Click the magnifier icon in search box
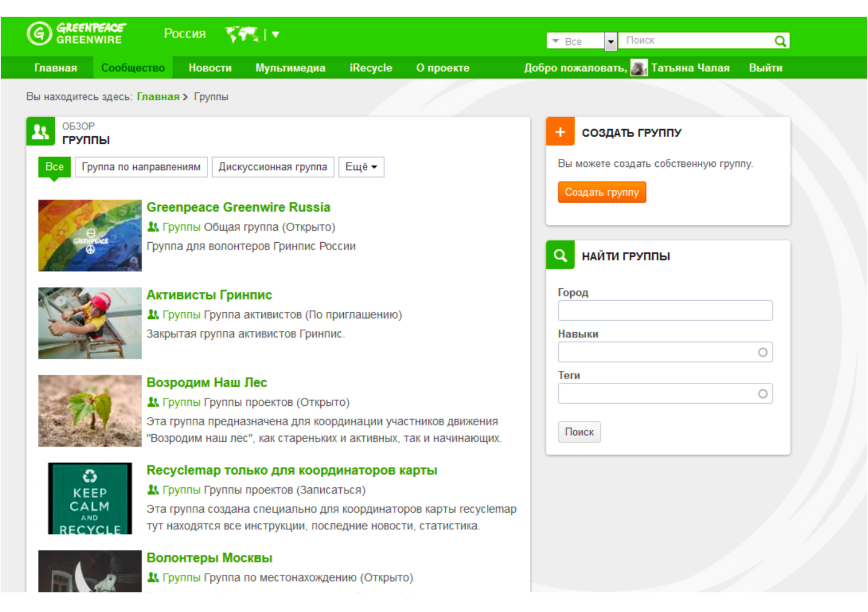 click(780, 41)
